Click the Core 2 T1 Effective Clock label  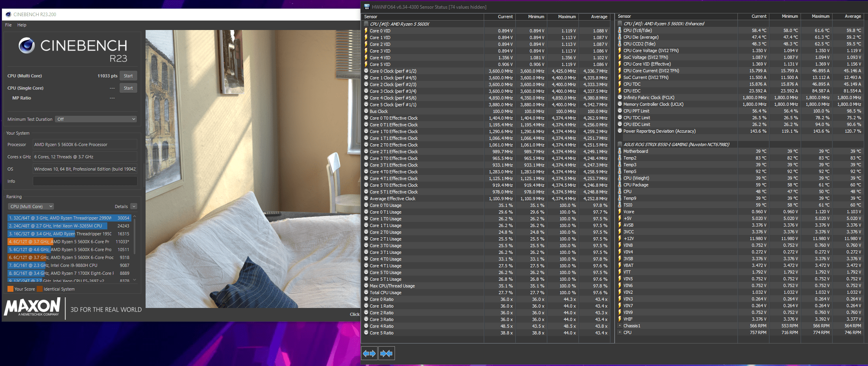click(x=394, y=152)
